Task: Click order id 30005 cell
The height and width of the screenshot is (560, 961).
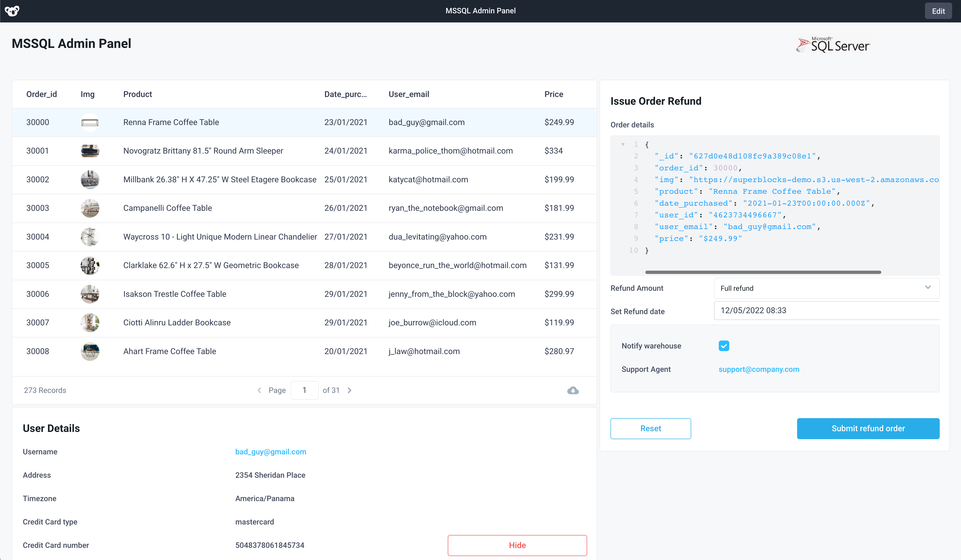Action: click(x=38, y=265)
